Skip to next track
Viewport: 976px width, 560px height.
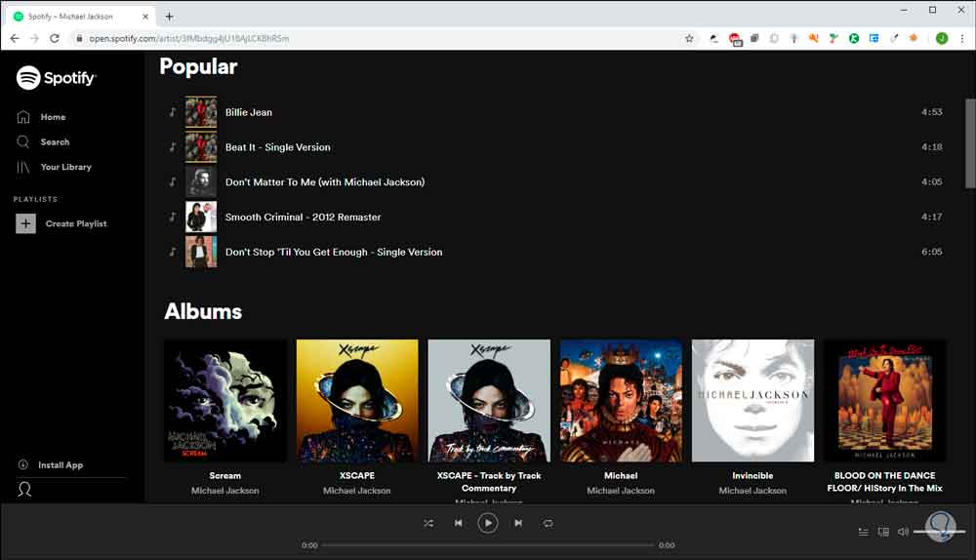518,523
